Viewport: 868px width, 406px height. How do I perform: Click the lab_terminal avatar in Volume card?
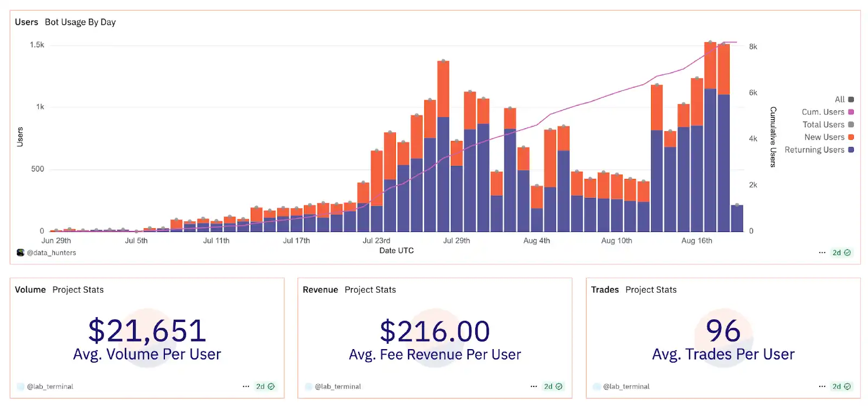click(x=21, y=386)
